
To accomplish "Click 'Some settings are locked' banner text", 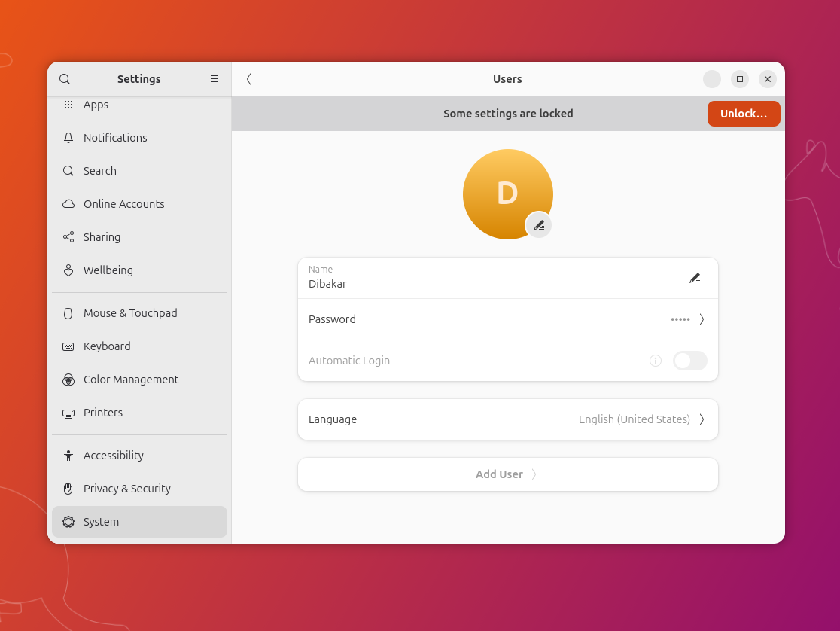I will (x=508, y=114).
